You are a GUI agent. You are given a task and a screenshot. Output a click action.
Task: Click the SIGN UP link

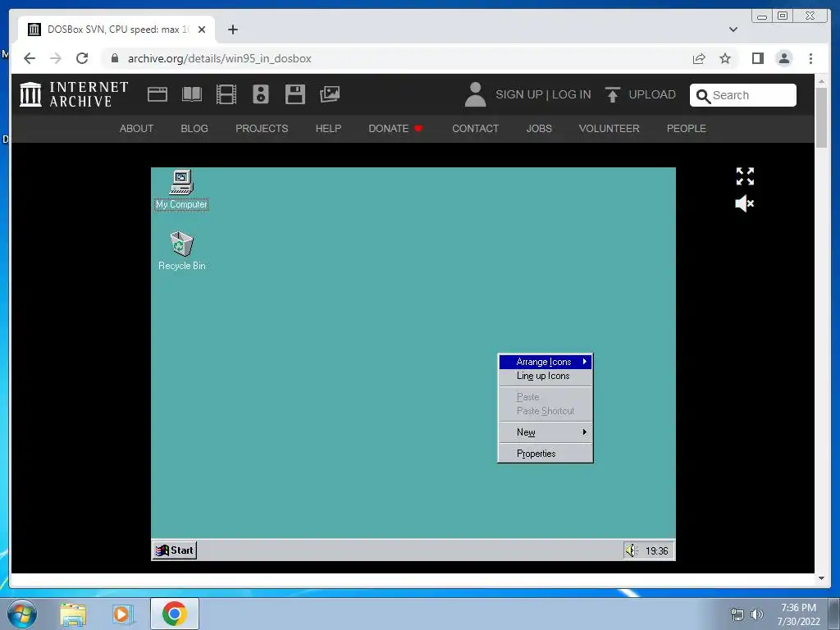point(519,95)
